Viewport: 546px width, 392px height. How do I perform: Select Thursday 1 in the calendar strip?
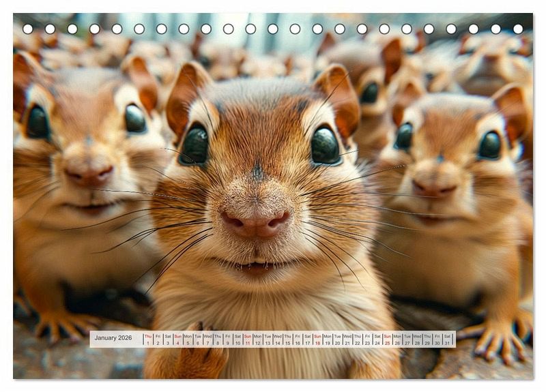coord(148,339)
